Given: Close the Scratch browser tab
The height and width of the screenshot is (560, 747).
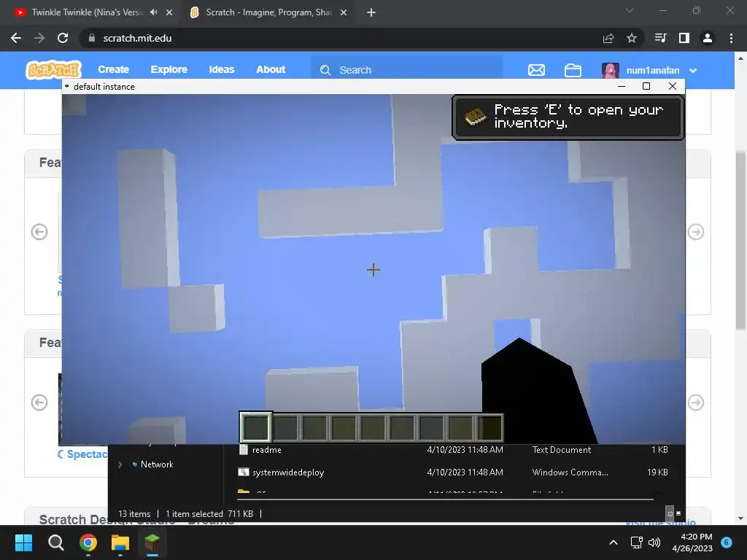Looking at the screenshot, I should [344, 12].
